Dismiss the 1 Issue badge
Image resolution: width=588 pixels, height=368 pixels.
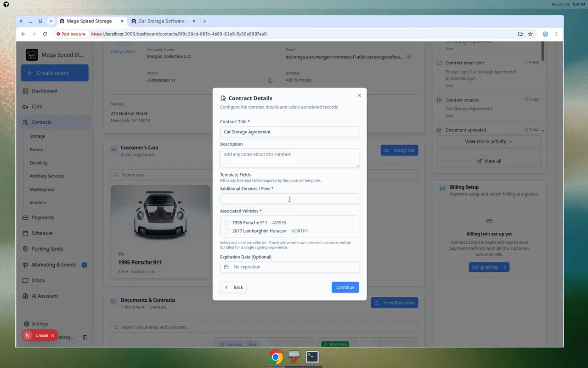pos(52,335)
